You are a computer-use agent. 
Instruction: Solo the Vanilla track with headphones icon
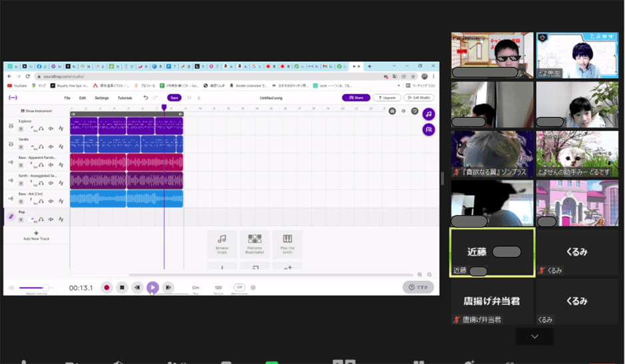pyautogui.click(x=41, y=146)
